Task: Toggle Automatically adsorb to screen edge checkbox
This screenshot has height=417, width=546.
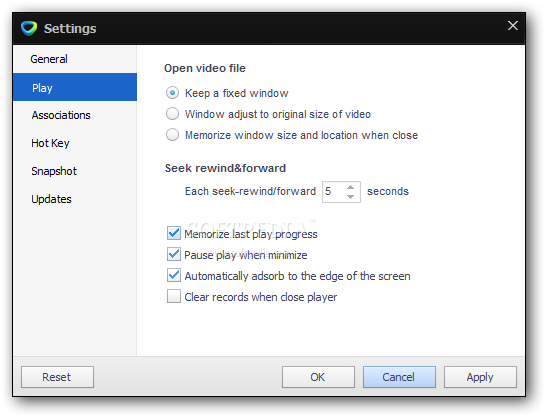Action: click(173, 275)
